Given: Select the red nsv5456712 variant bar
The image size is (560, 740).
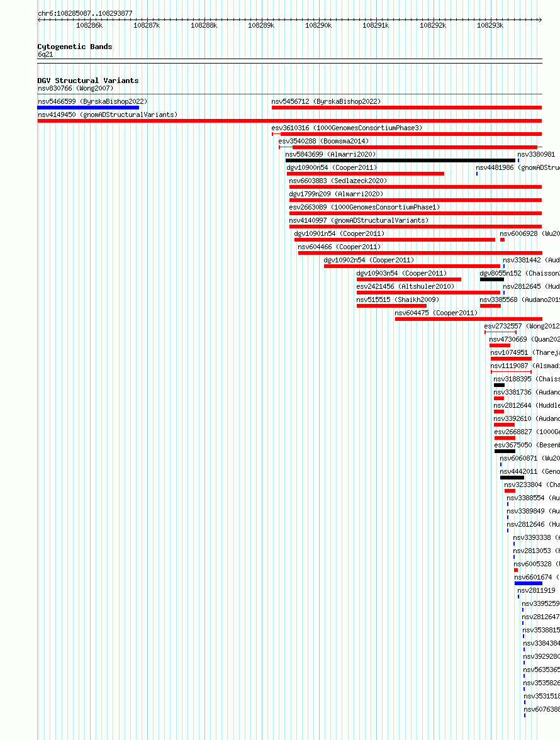Looking at the screenshot, I should point(406,108).
